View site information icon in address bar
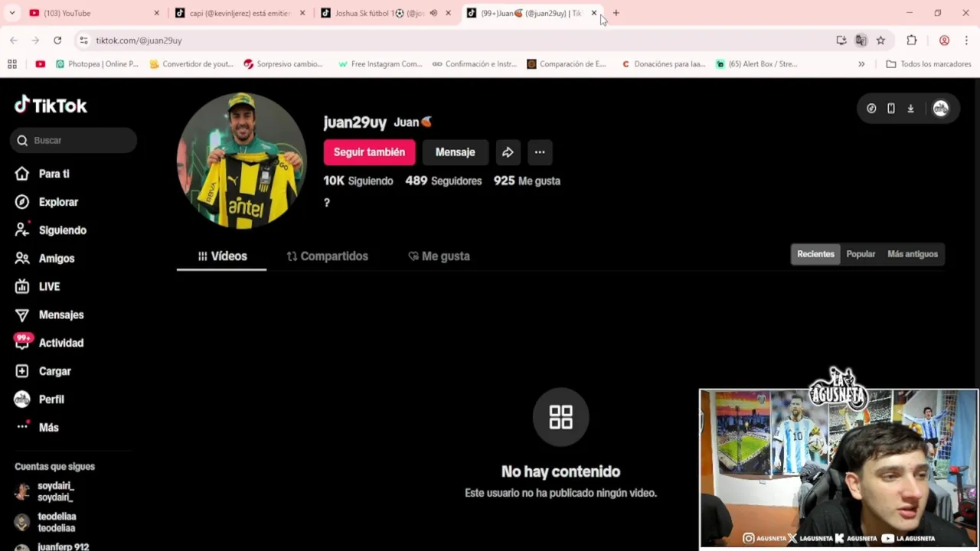The height and width of the screenshot is (551, 980). pyautogui.click(x=84, y=41)
